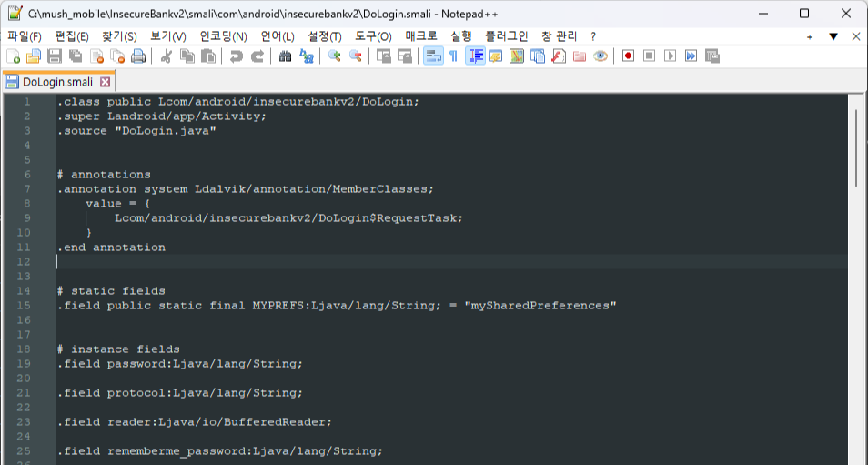This screenshot has width=868, height=465.
Task: Click the macro Playback triangle button
Action: (671, 56)
